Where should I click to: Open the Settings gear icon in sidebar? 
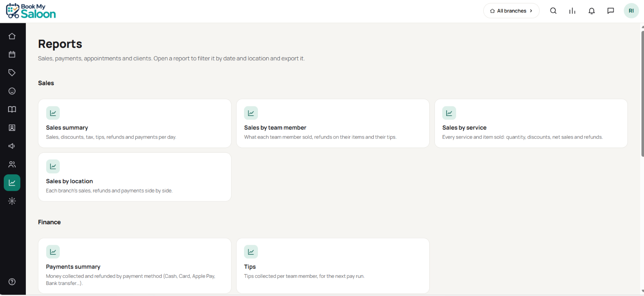pyautogui.click(x=12, y=201)
